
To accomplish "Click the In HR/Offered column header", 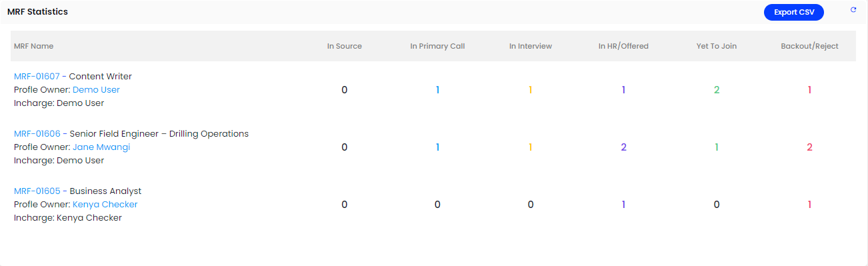I will (x=623, y=47).
